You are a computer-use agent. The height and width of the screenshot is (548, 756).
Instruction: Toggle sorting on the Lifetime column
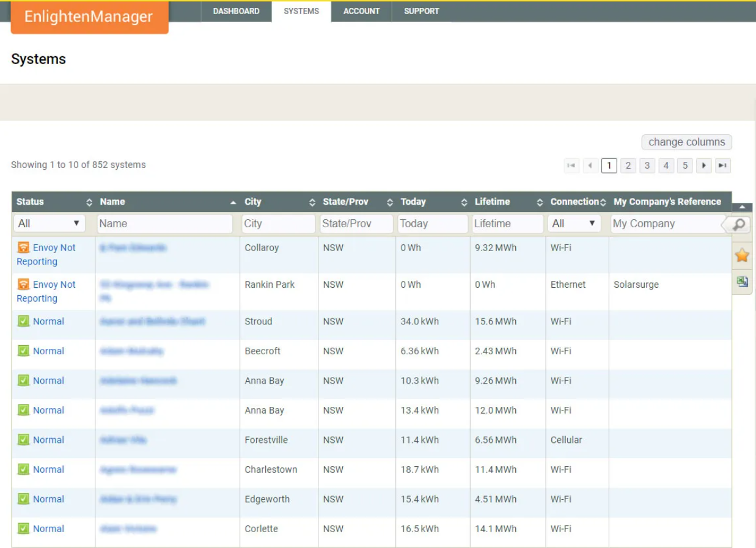coord(540,202)
